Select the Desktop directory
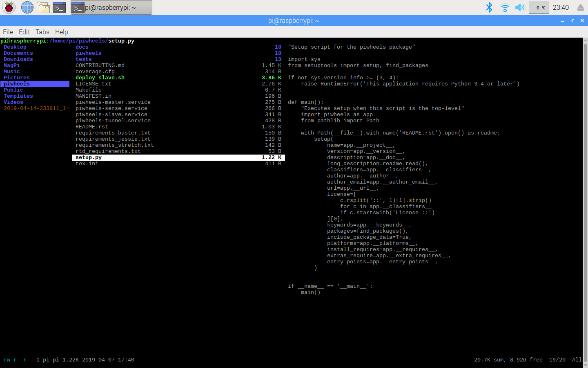 click(15, 47)
